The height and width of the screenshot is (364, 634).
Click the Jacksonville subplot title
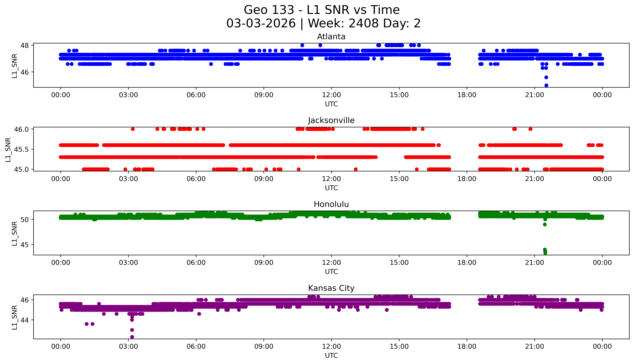(x=331, y=120)
